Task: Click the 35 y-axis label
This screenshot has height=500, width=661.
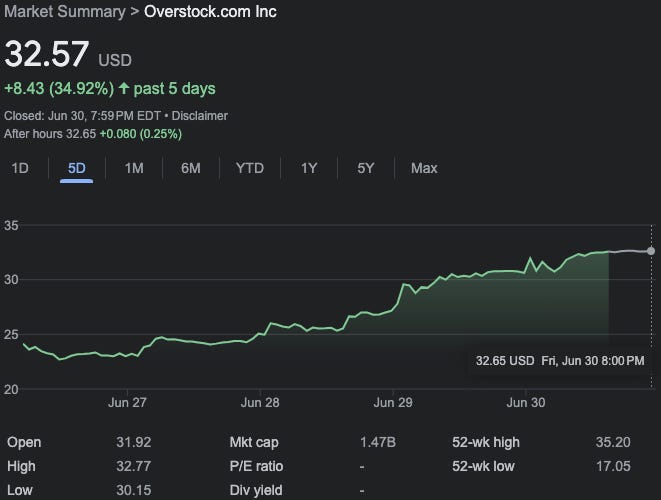Action: [11, 226]
